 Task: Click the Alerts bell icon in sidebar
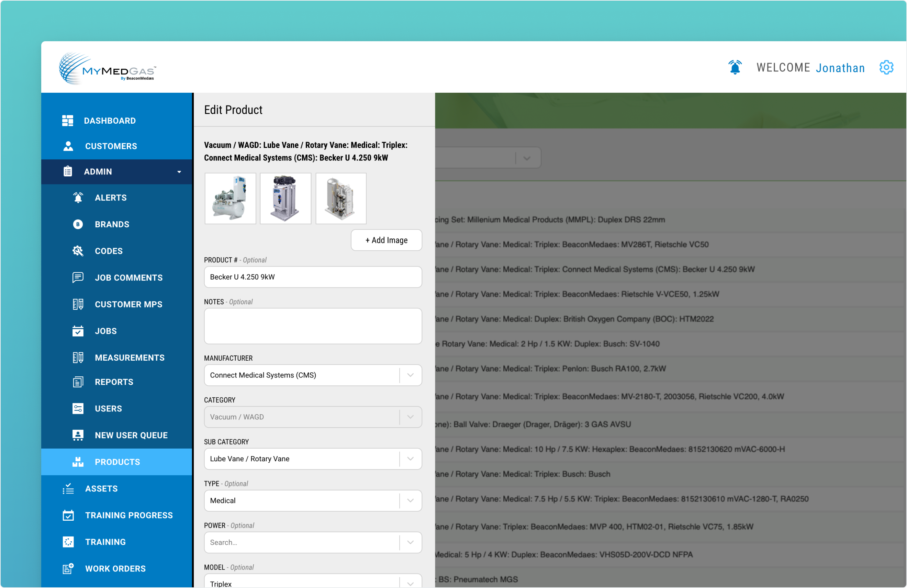(78, 198)
